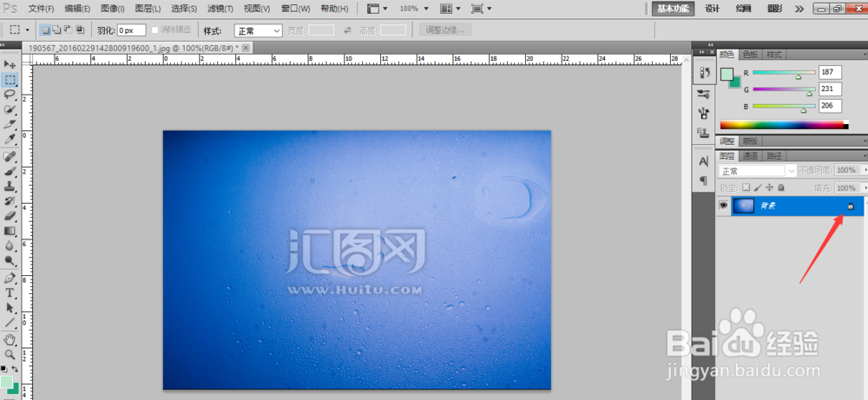Choose Intersect with Selection mode
Viewport: 868px width, 400px height.
79,30
